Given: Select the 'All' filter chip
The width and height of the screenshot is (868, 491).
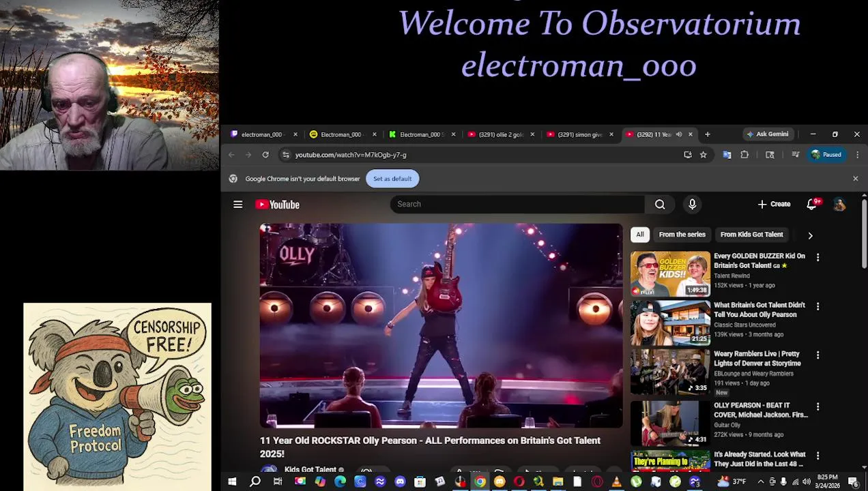Looking at the screenshot, I should tap(640, 235).
